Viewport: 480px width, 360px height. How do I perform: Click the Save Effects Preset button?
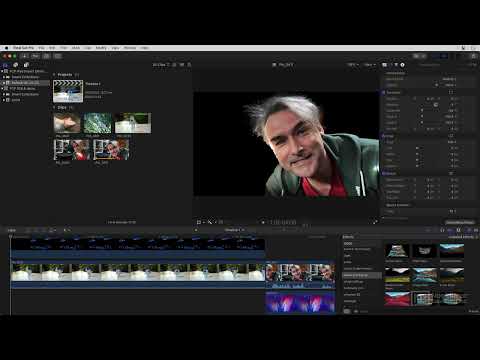point(460,222)
